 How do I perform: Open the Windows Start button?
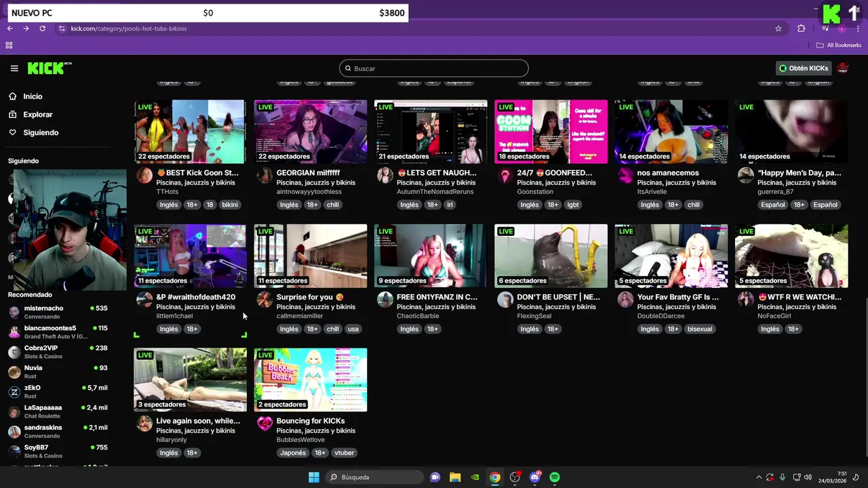click(x=314, y=477)
